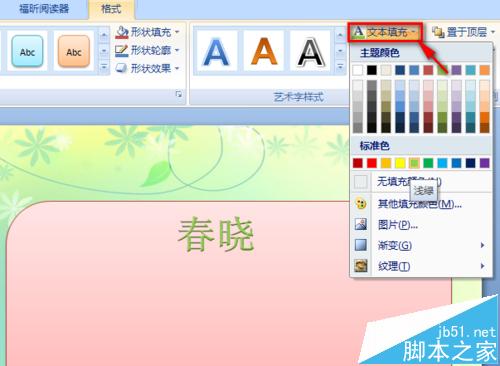Viewport: 500px width, 366px height.
Task: Expand the 文本填充 dropdown
Action: tap(385, 32)
